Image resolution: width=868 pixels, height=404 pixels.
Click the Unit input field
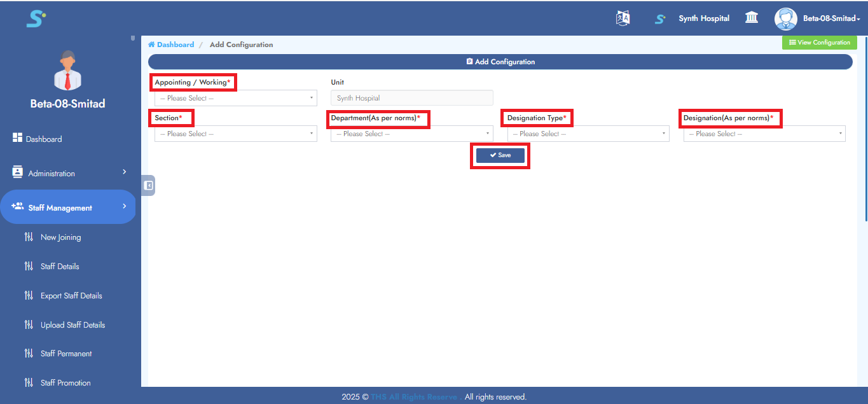(411, 97)
